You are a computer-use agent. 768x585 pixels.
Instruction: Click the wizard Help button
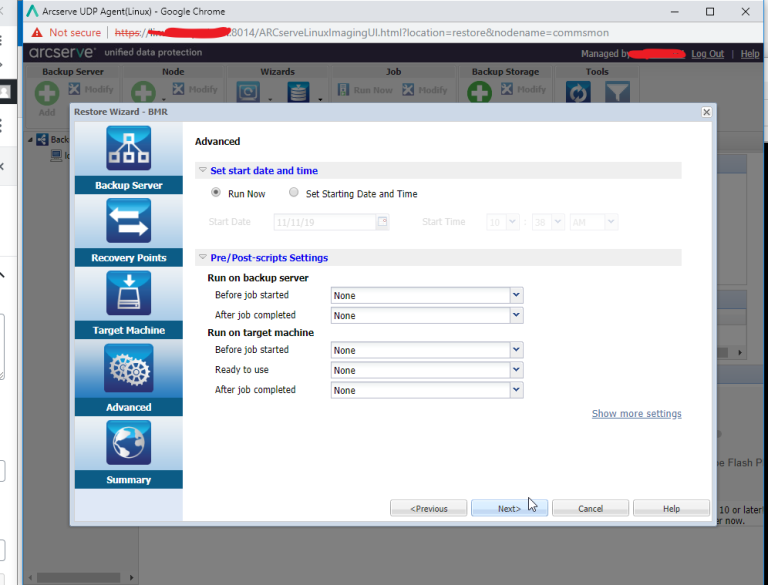pos(671,508)
